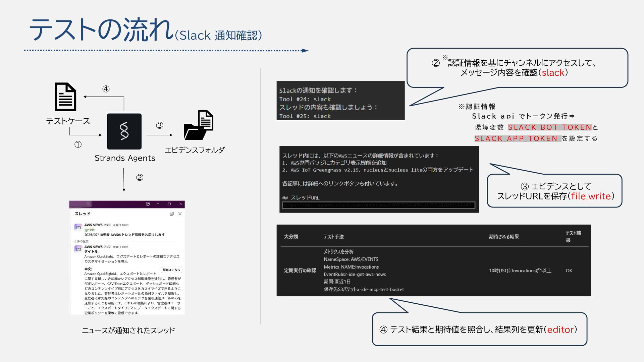Click the 木曜日 10:00 timestamp
Screen dimensions: 644x362
tap(121, 225)
